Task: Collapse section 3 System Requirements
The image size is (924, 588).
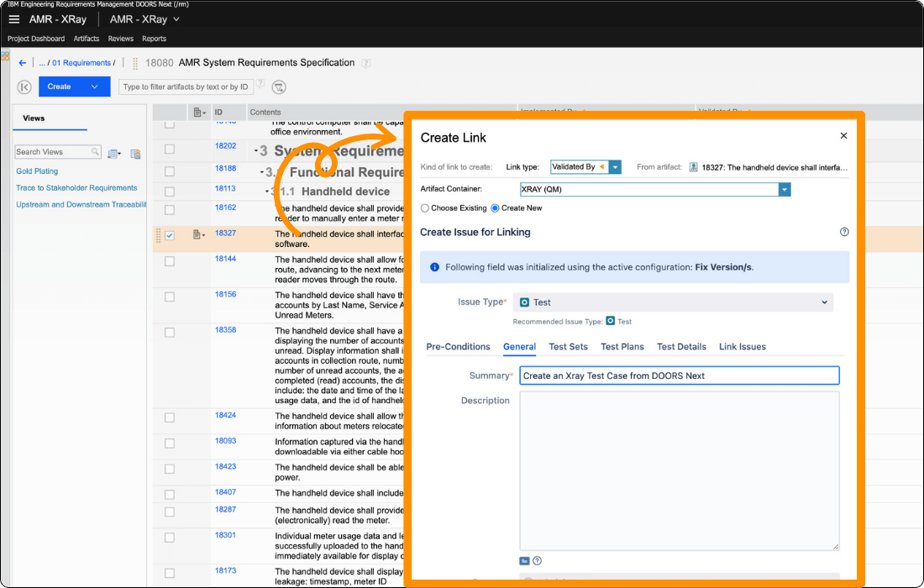Action: 255,151
